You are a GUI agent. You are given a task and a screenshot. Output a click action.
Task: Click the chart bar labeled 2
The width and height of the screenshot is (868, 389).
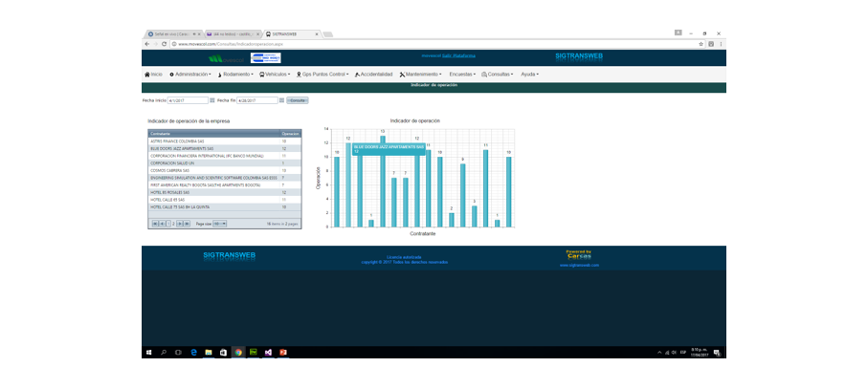[x=452, y=220]
